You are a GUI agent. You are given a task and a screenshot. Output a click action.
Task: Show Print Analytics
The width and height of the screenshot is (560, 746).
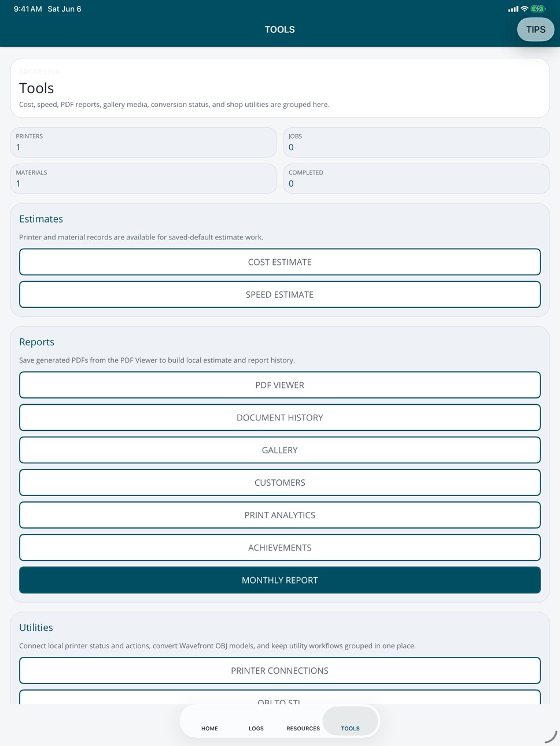280,515
